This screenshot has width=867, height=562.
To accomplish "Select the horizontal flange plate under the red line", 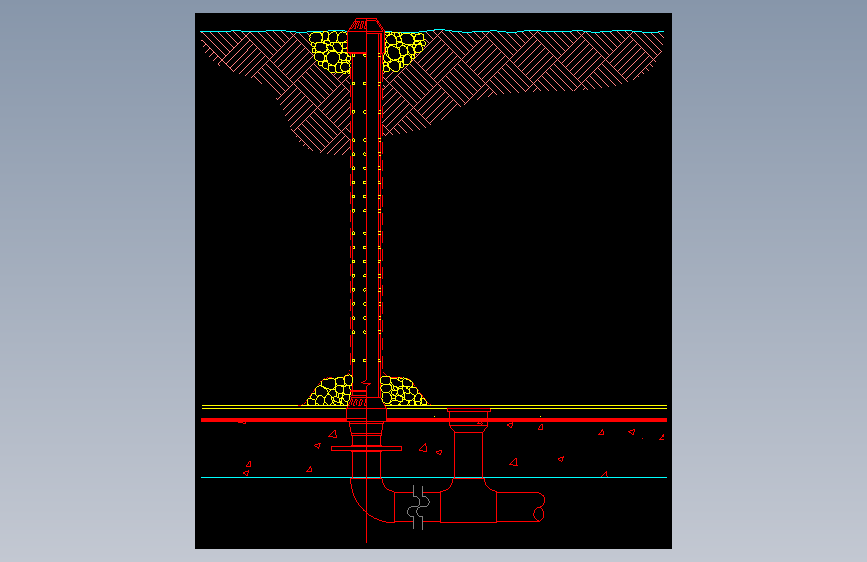I will (x=366, y=449).
